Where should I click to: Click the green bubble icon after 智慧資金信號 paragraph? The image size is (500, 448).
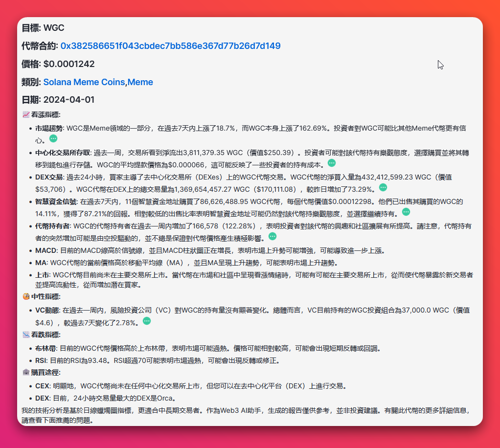406,212
